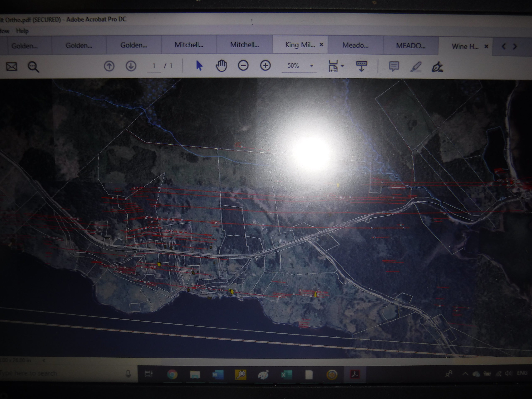Click the page number input field
Viewport: 532px width, 399px height.
(x=154, y=66)
